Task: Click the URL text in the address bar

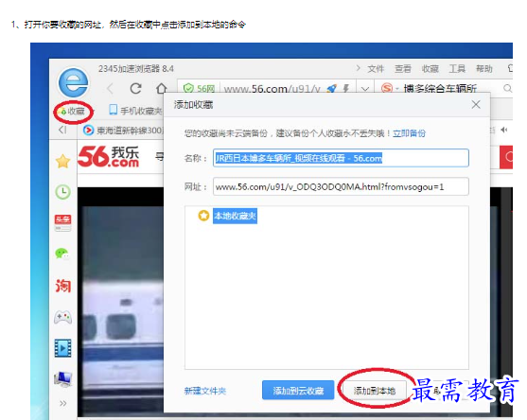Action: tap(272, 89)
